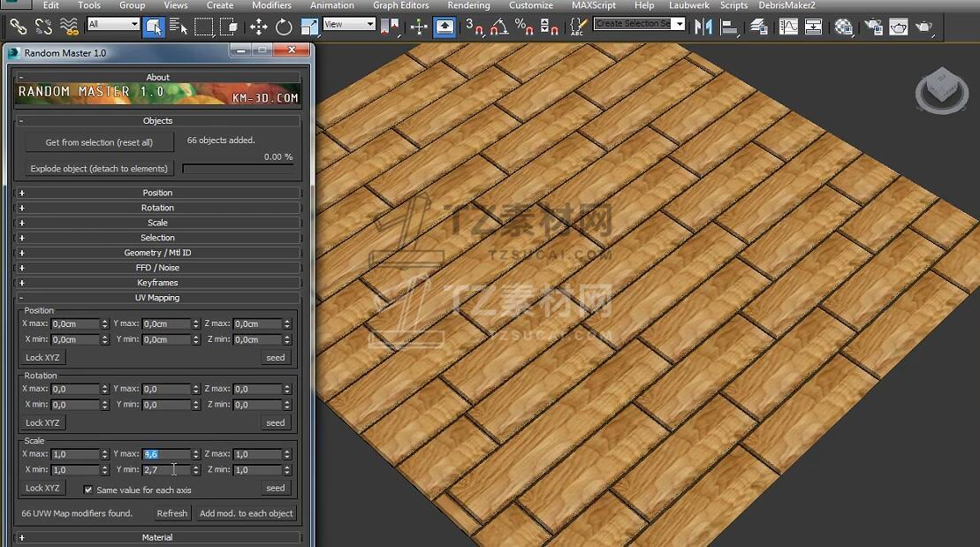The width and height of the screenshot is (980, 547).
Task: Open the Mirror tool in toolbar
Action: point(703,27)
